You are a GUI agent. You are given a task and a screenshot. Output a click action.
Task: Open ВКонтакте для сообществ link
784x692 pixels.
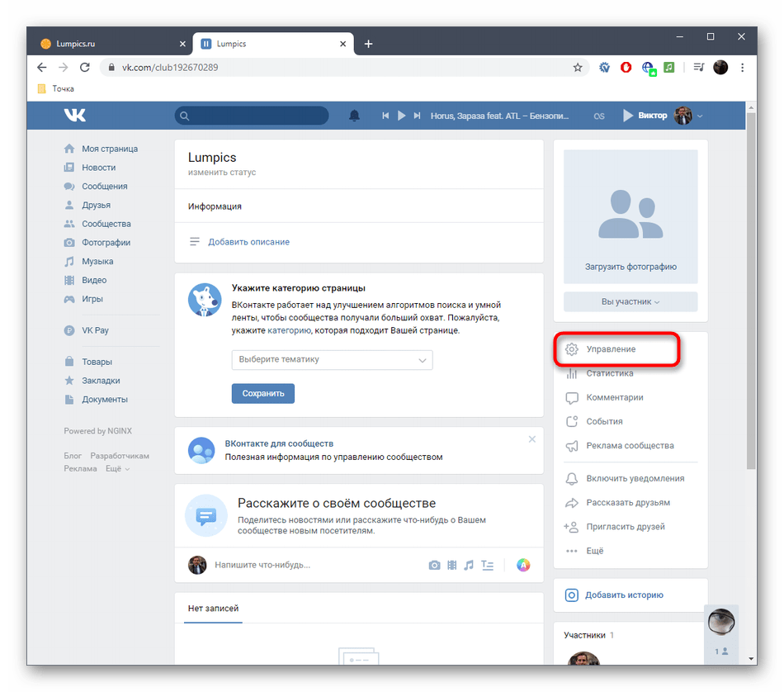pos(279,443)
